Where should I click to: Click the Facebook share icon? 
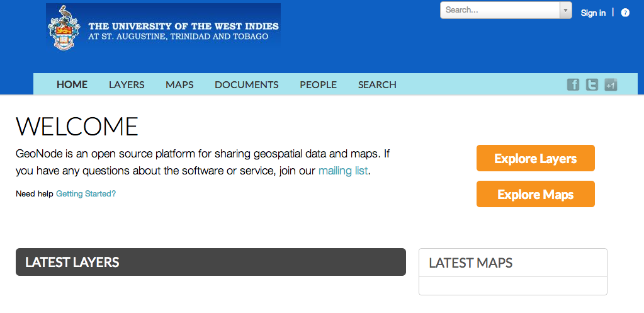pyautogui.click(x=573, y=84)
